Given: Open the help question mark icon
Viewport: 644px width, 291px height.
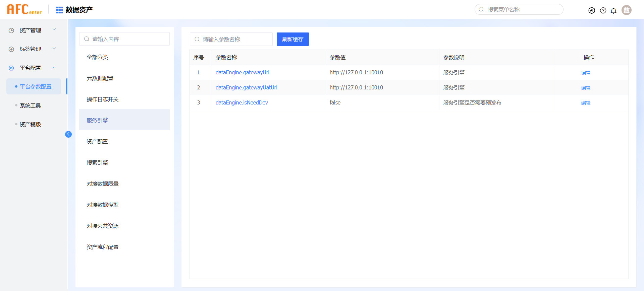Looking at the screenshot, I should pos(603,10).
